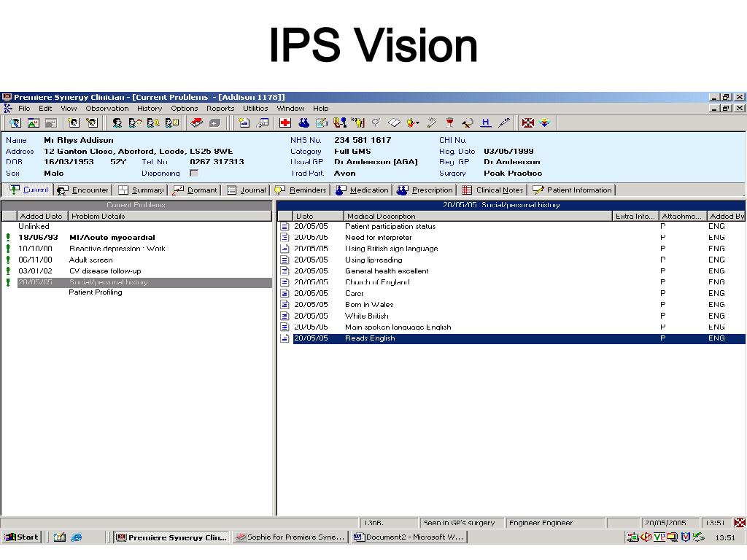The height and width of the screenshot is (560, 747).
Task: Click the blue underlined H toolbar icon
Action: [x=485, y=122]
